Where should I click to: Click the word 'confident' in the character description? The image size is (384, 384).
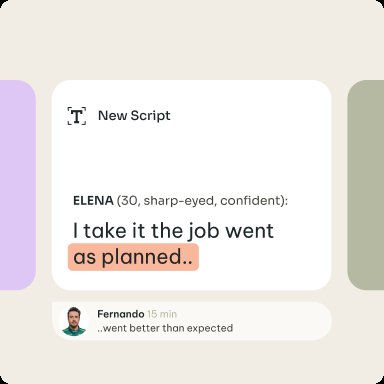pos(252,201)
